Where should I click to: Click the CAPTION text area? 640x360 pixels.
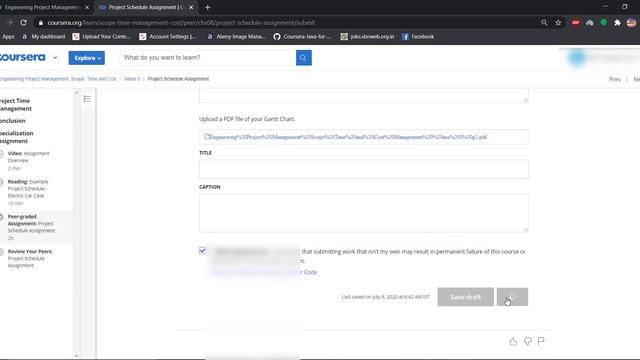point(364,213)
